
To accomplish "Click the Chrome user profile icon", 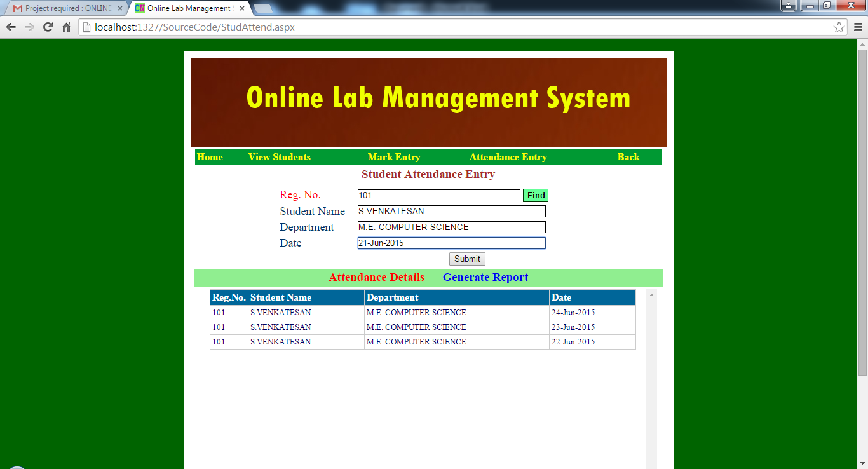I will (789, 6).
